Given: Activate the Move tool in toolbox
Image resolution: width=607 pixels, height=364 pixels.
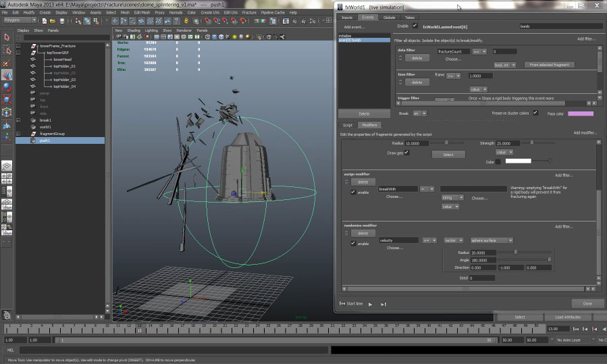Looking at the screenshot, I should point(7,75).
